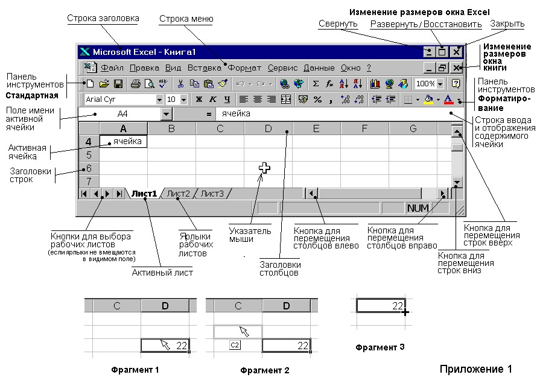The image size is (537, 392).
Task: Click the Print icon
Action: point(136,84)
